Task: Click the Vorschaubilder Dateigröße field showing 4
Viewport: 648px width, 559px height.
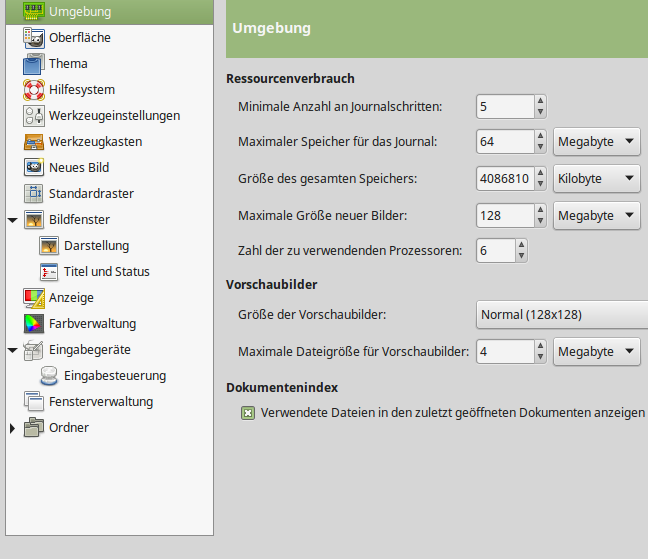Action: pos(505,352)
